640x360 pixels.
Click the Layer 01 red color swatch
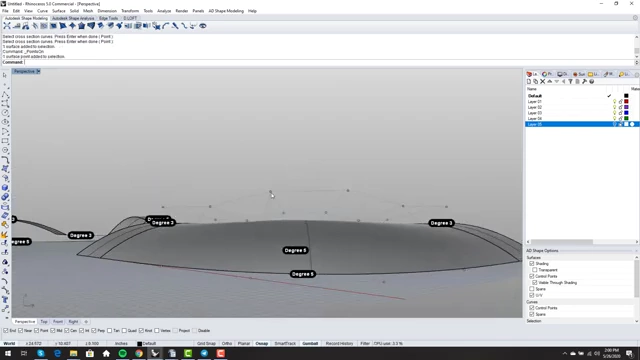click(x=626, y=102)
